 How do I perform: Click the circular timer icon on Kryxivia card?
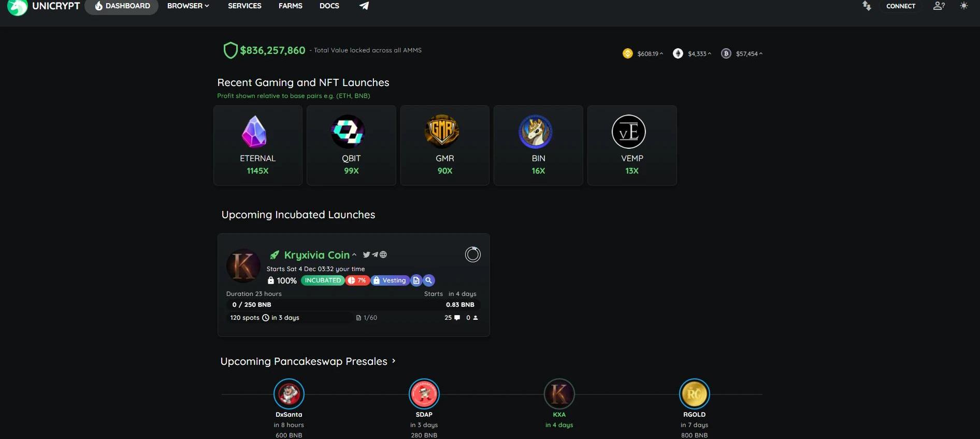[472, 254]
